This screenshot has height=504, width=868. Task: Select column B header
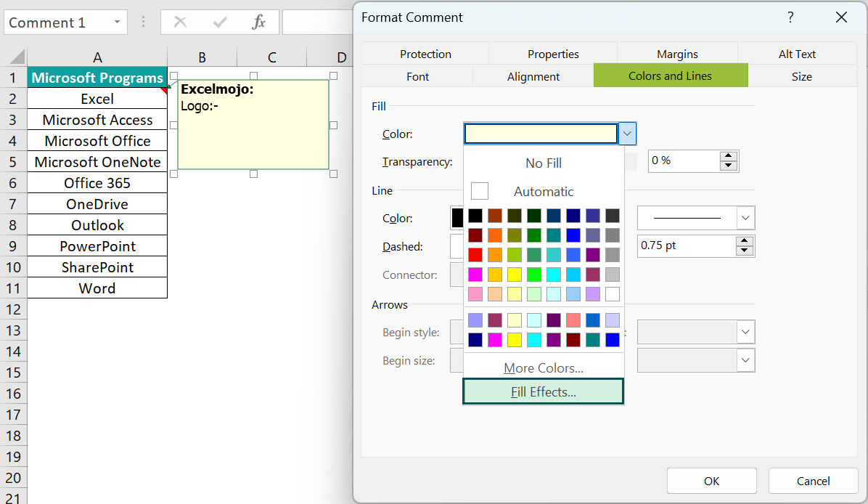pyautogui.click(x=202, y=57)
